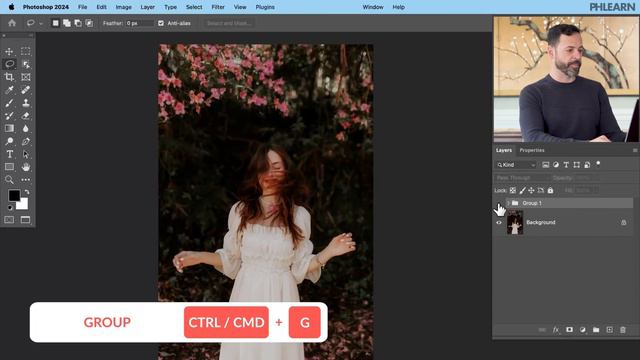Switch to the Properties tab
Screen dimensions: 640x360
pyautogui.click(x=532, y=150)
